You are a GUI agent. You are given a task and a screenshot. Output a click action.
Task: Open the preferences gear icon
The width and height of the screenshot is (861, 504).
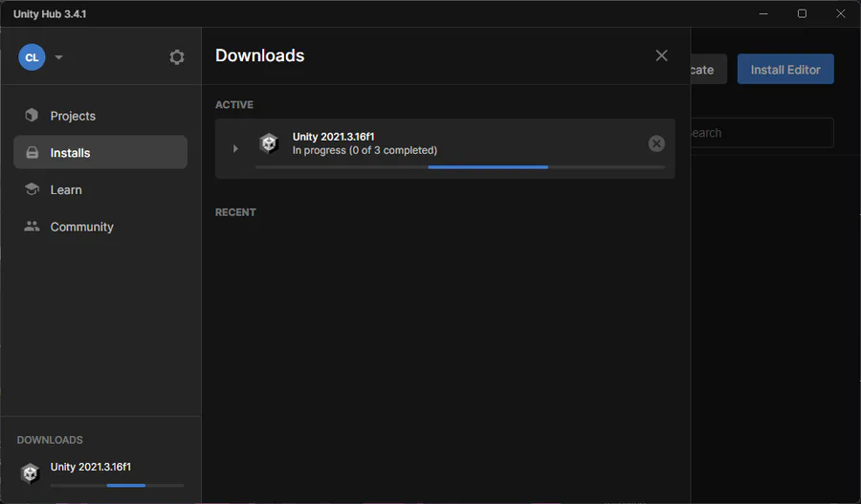tap(177, 57)
